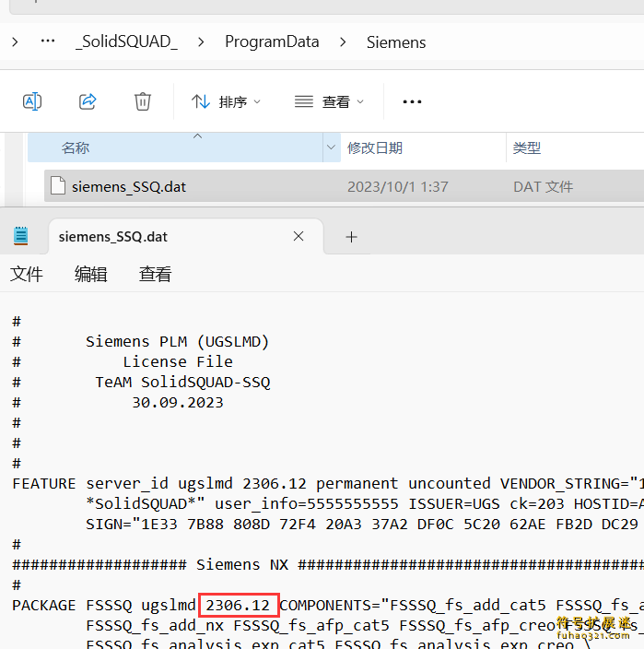644x649 pixels.
Task: Open the 排序 sort dropdown
Action: pyautogui.click(x=226, y=101)
